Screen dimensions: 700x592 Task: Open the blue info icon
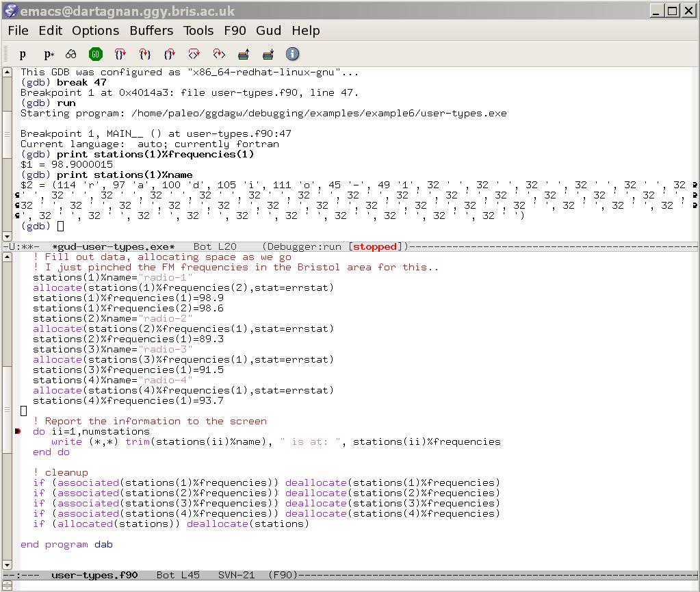tap(292, 54)
